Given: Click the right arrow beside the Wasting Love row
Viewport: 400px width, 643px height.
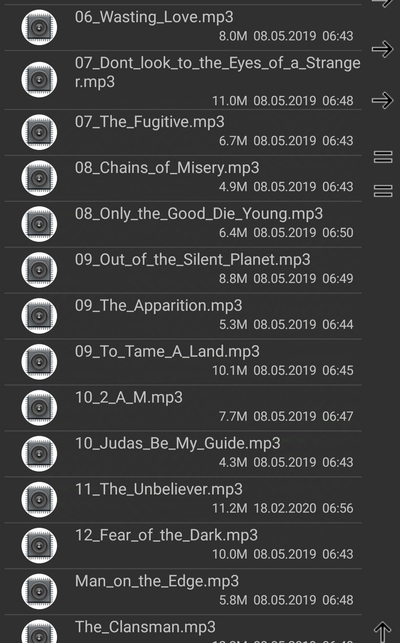Looking at the screenshot, I should tap(382, 49).
